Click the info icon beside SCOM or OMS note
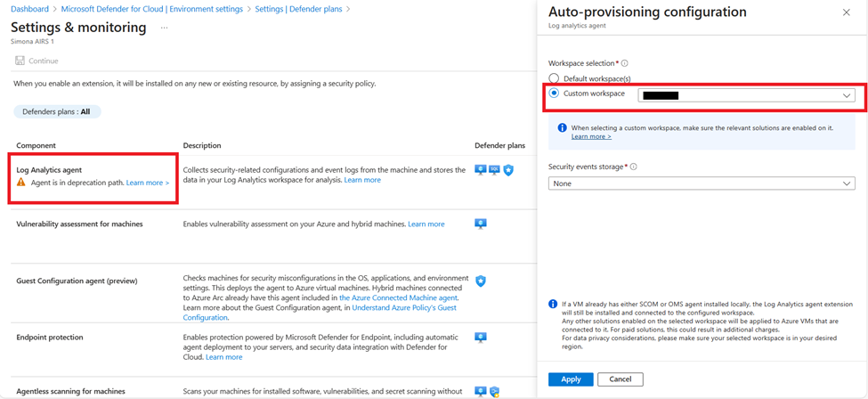Screen dimensions: 868x399 pyautogui.click(x=553, y=305)
